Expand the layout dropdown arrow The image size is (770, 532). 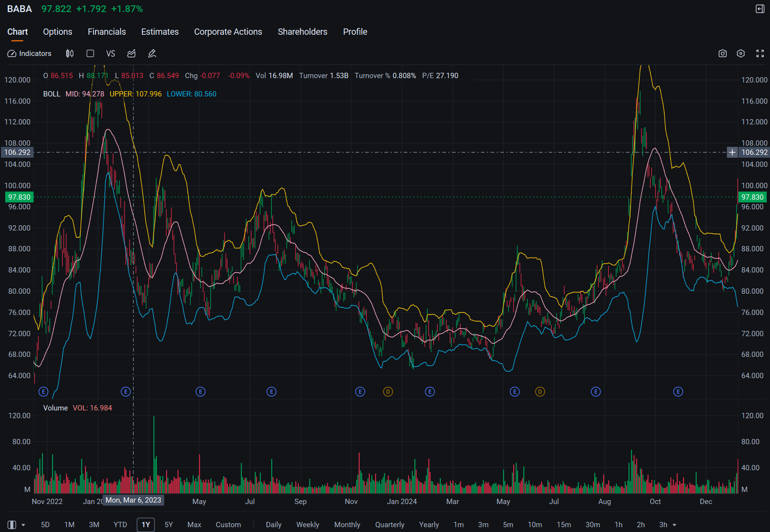click(x=23, y=525)
